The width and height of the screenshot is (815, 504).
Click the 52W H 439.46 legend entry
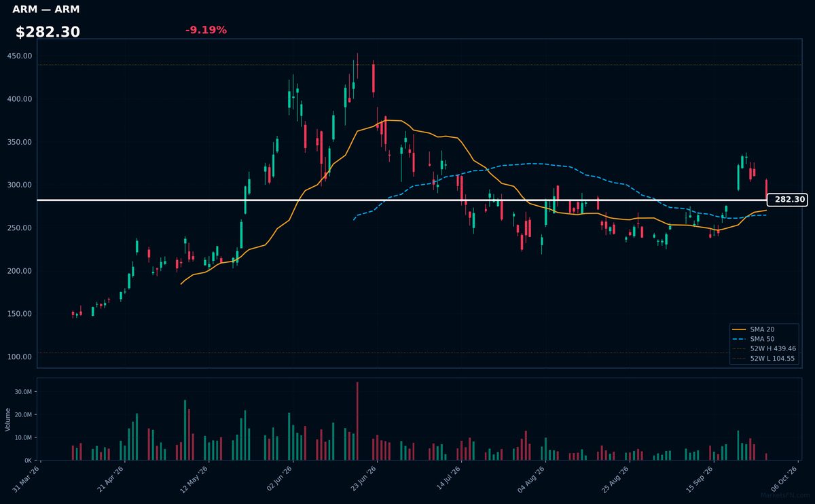(x=765, y=348)
